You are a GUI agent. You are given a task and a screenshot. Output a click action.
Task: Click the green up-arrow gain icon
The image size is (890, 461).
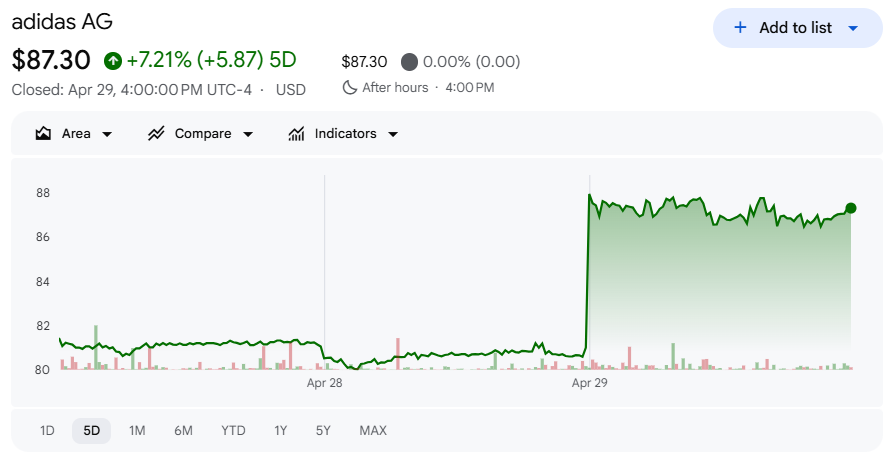(x=113, y=60)
